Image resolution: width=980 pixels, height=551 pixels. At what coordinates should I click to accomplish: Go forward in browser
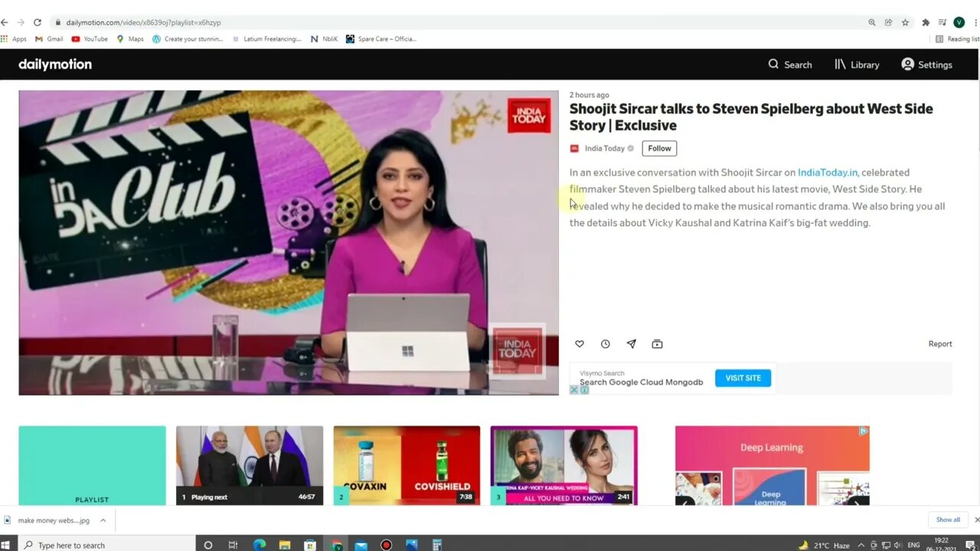pyautogui.click(x=21, y=22)
